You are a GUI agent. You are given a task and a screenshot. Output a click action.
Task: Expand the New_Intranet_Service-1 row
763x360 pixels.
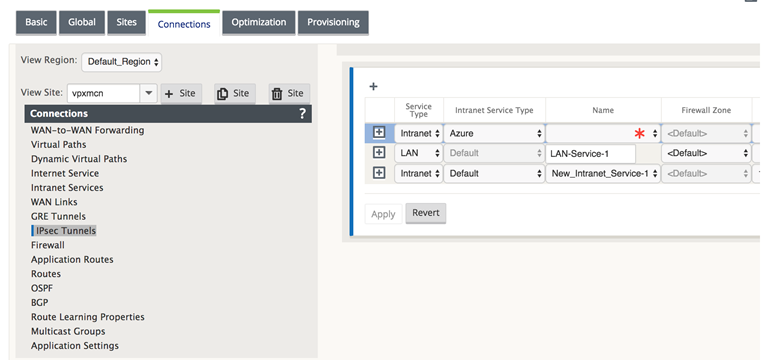coord(379,173)
